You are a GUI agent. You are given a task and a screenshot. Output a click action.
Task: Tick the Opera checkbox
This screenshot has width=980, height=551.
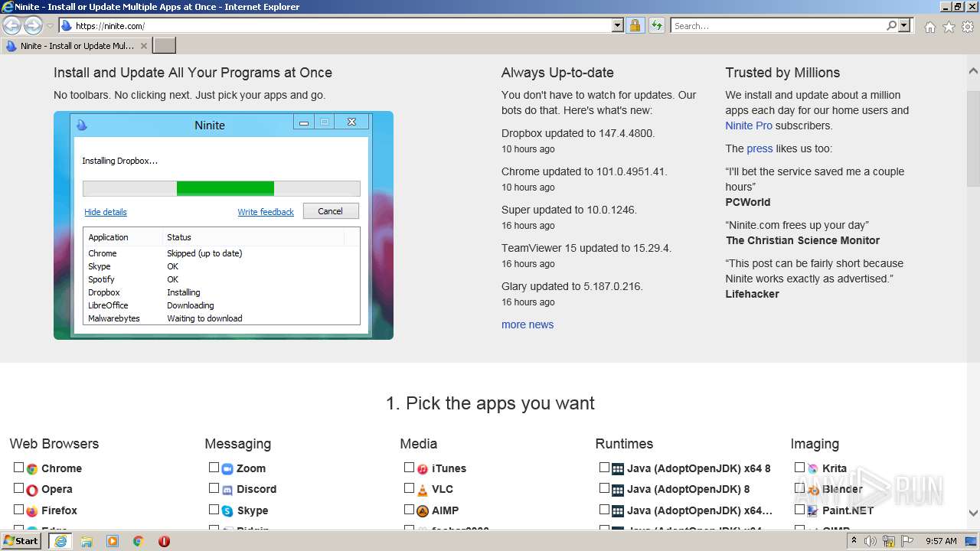click(18, 487)
